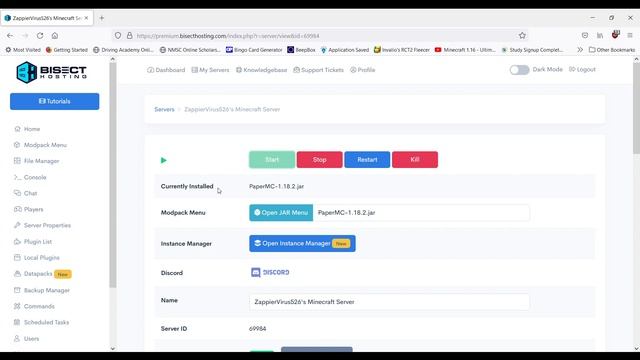Click the green play status icon
This screenshot has height=360, width=640.
click(164, 160)
